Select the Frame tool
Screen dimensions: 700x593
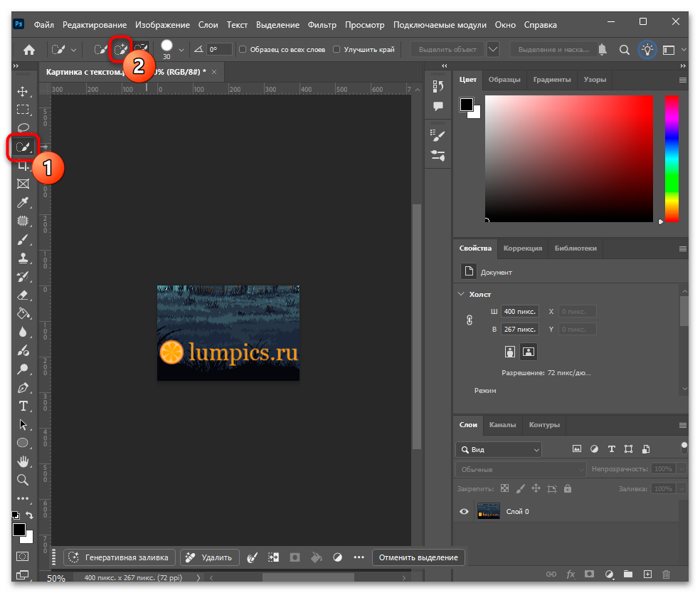coord(23,184)
